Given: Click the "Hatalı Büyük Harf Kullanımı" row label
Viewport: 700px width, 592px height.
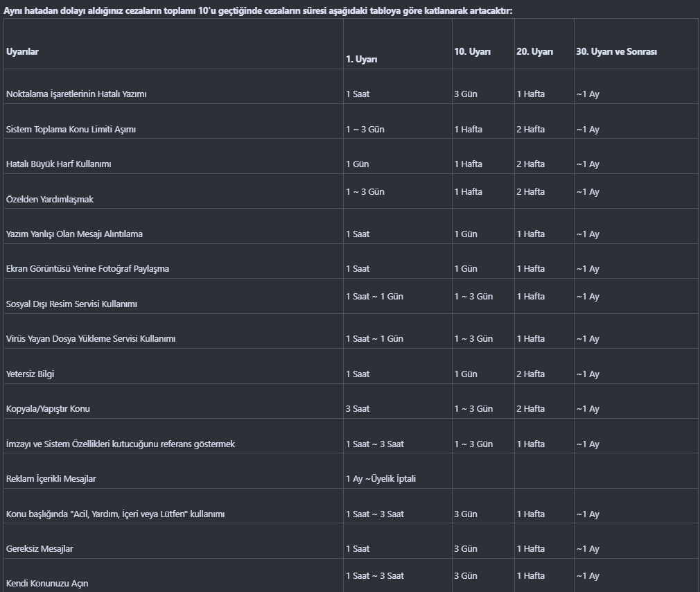Looking at the screenshot, I should [58, 164].
